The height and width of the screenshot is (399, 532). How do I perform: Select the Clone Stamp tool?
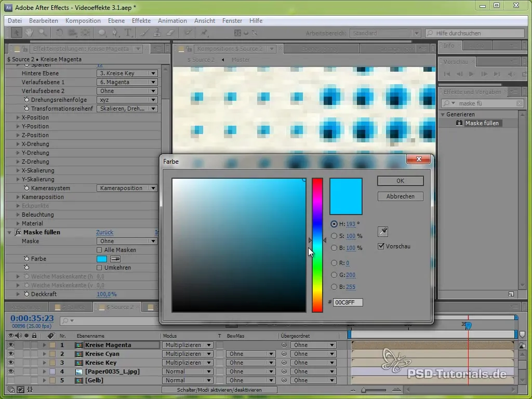click(157, 33)
